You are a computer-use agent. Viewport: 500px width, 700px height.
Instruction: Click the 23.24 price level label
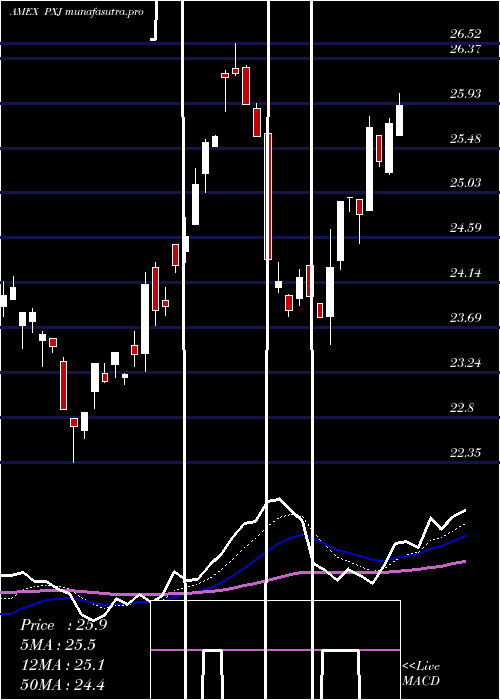(x=466, y=362)
